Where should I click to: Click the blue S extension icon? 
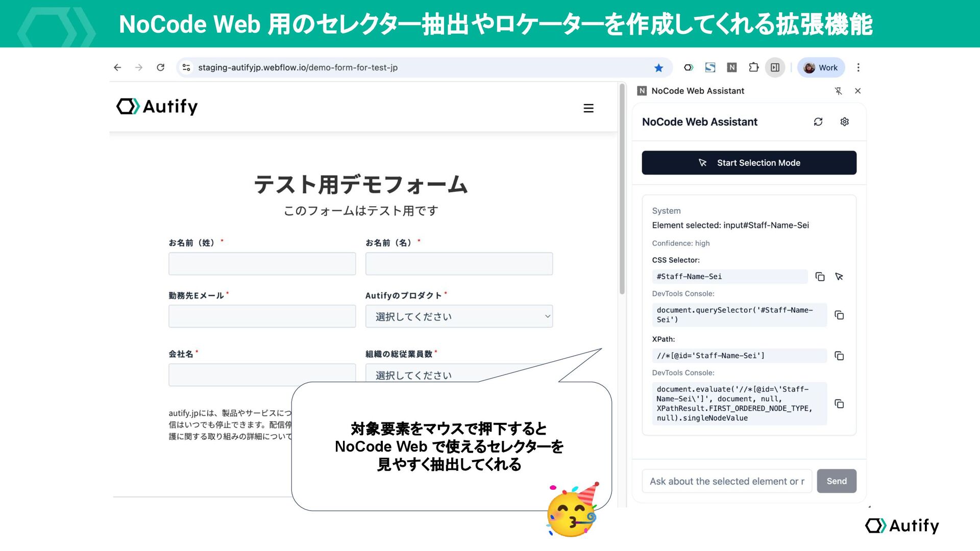tap(710, 67)
